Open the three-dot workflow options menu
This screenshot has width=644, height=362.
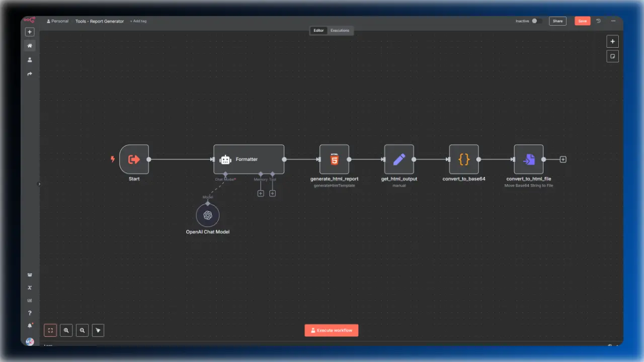tap(613, 21)
